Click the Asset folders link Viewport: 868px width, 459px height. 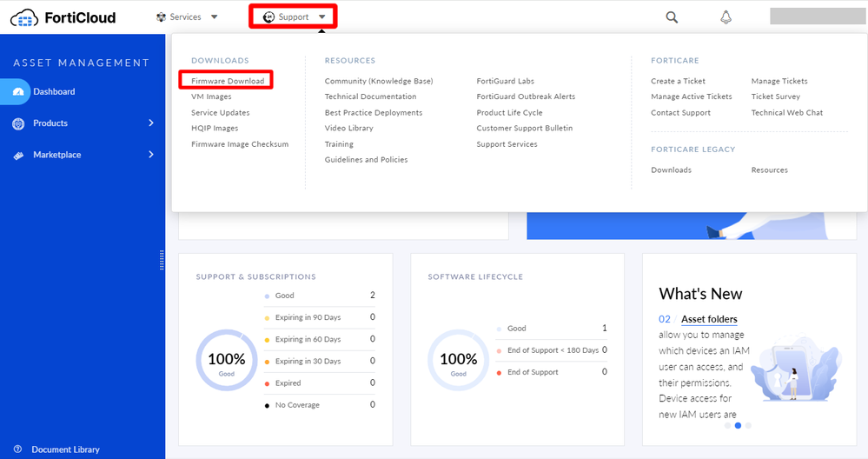tap(709, 320)
